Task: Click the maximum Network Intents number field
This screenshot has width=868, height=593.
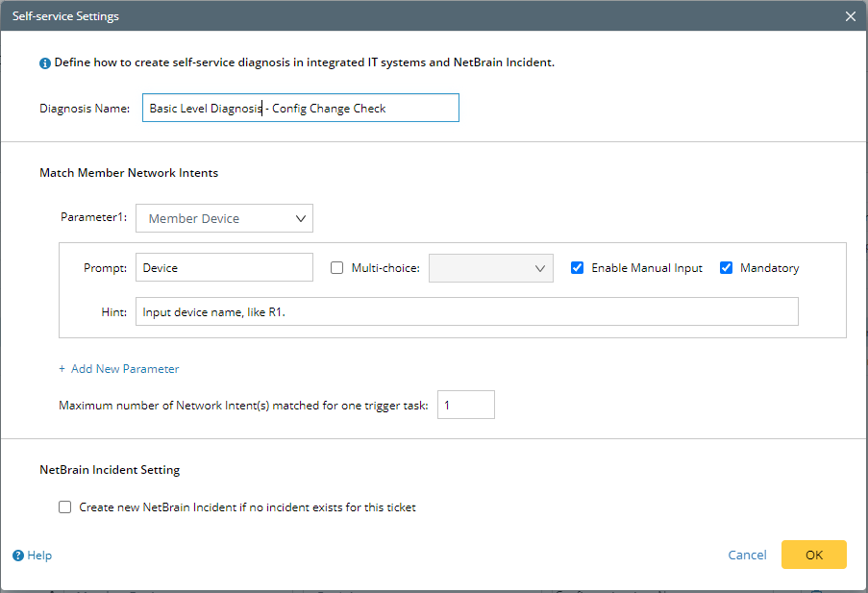Action: pos(465,405)
